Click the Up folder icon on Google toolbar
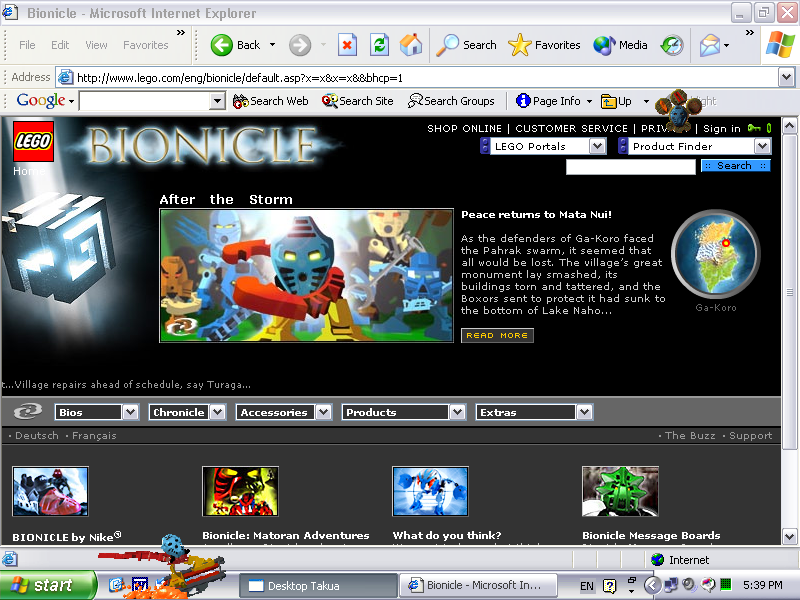This screenshot has height=600, width=800. 608,101
